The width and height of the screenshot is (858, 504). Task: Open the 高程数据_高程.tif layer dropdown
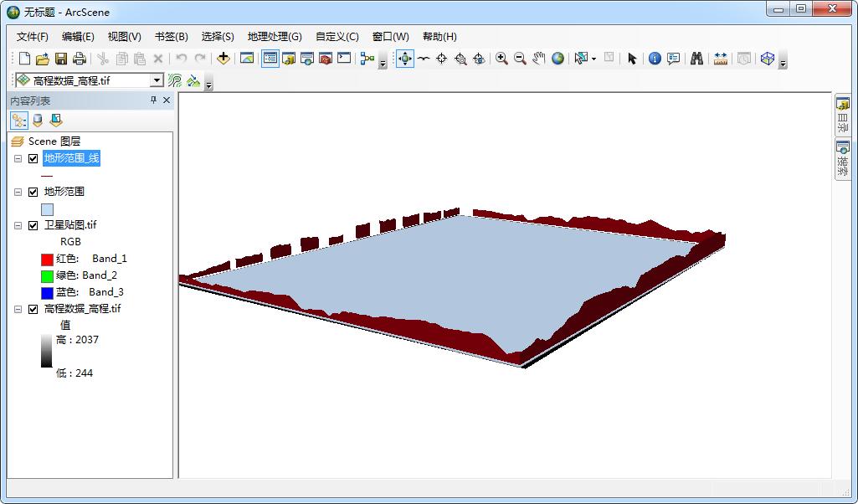(x=157, y=80)
